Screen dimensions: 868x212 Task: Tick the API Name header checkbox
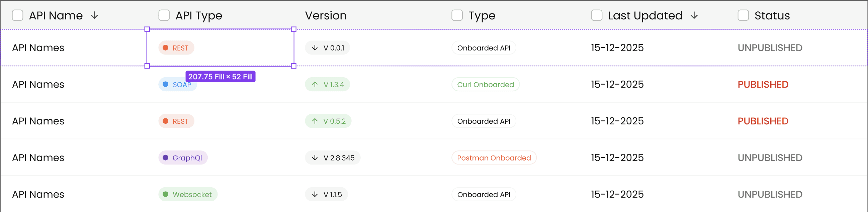tap(17, 15)
